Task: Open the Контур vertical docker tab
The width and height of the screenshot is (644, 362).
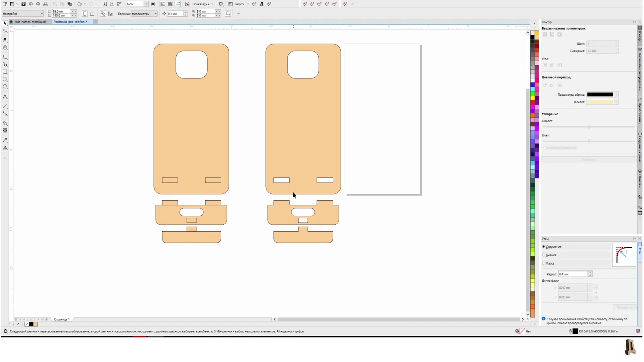Action: click(x=640, y=36)
